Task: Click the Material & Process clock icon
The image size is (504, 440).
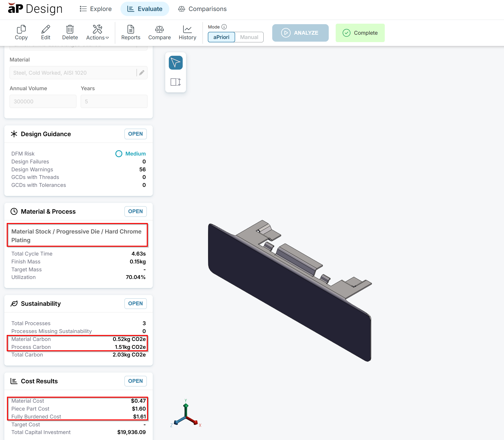Action: [x=14, y=212]
